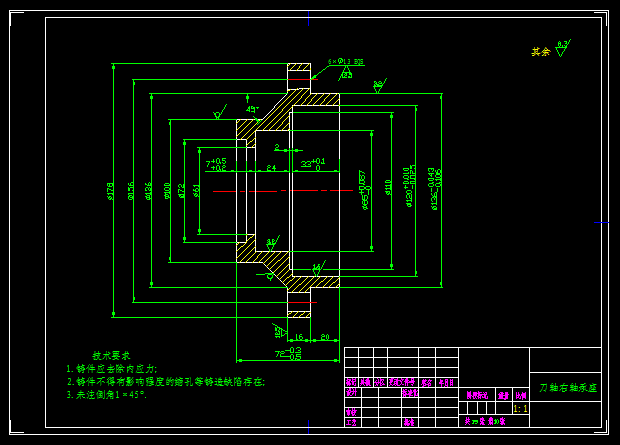This screenshot has height=445, width=620.
Task: Select the ø72 diameter dimension text
Action: pyautogui.click(x=181, y=191)
